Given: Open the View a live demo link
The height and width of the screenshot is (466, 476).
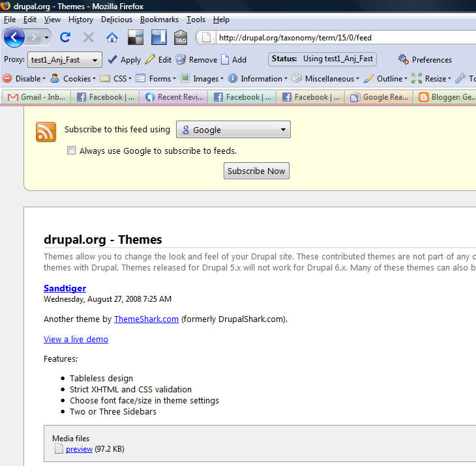Looking at the screenshot, I should 76,339.
